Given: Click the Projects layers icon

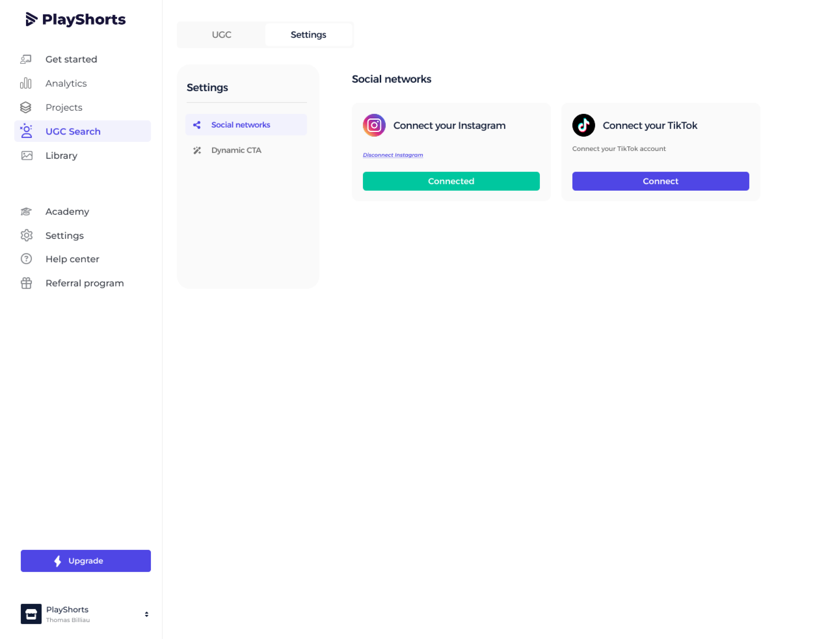Looking at the screenshot, I should point(26,107).
